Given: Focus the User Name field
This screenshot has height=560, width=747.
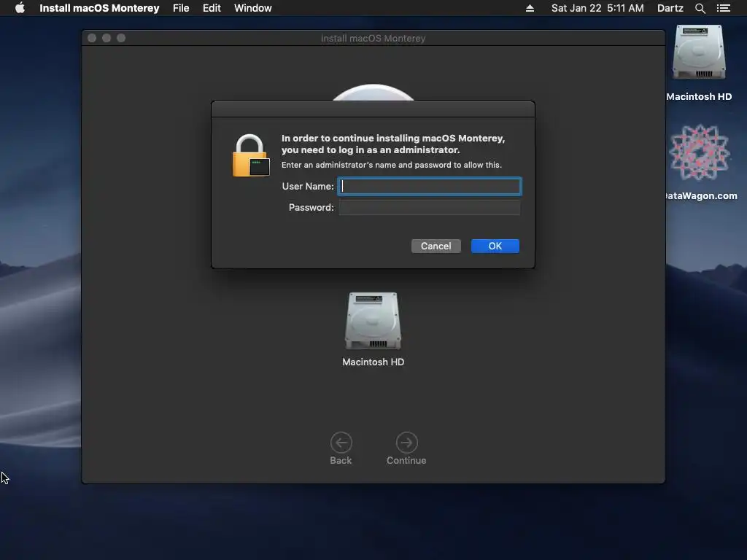Looking at the screenshot, I should (429, 186).
